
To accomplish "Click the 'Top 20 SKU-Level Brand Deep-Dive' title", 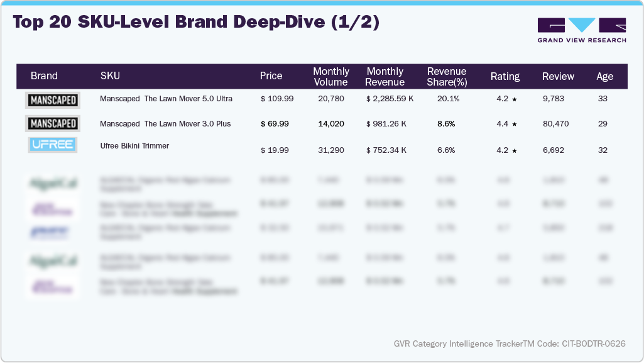I will point(196,22).
